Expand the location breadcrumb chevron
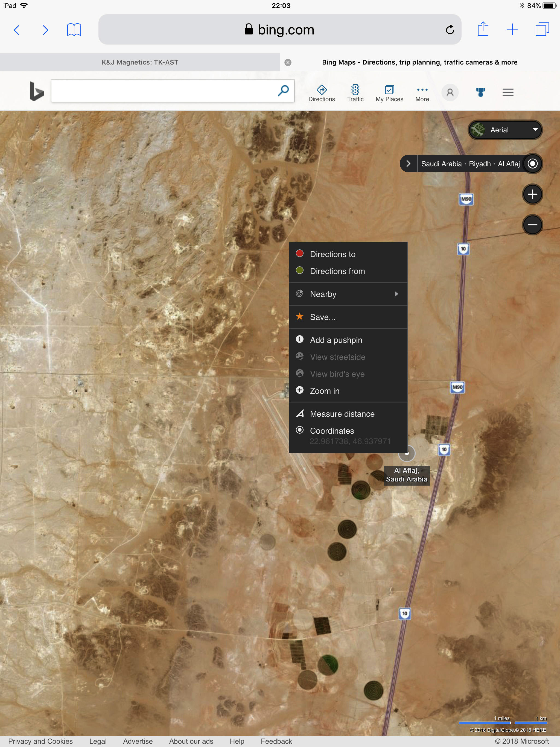The width and height of the screenshot is (560, 747). (408, 164)
